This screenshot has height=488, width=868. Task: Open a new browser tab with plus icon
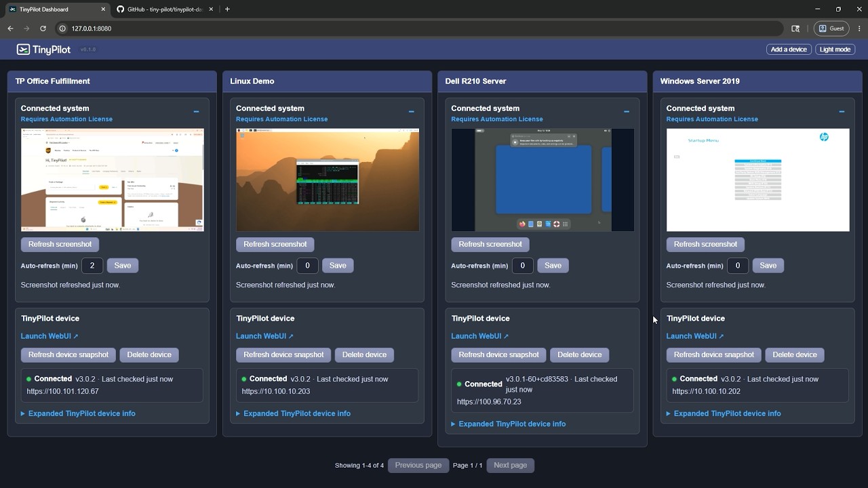[227, 9]
